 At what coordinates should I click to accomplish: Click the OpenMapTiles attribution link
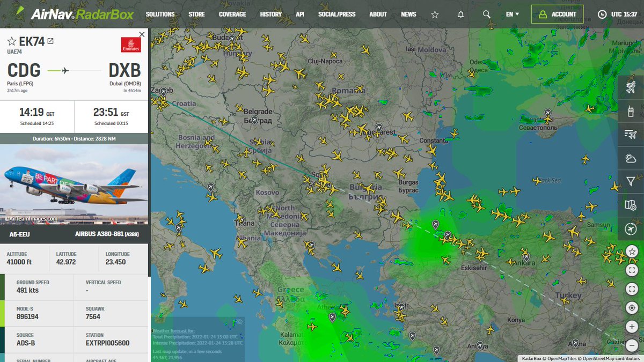coord(563,358)
